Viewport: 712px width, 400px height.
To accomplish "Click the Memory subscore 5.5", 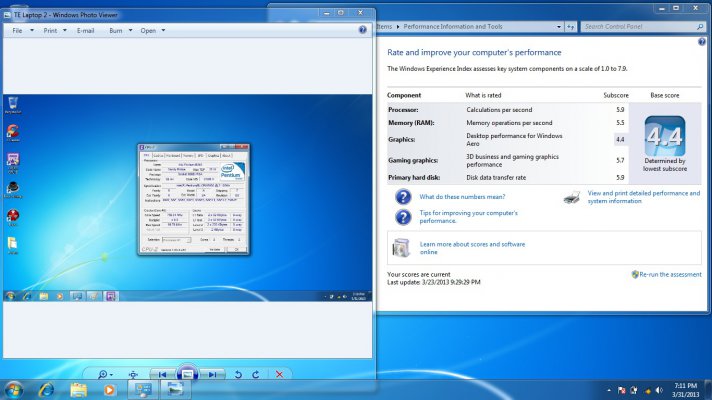I will click(620, 123).
